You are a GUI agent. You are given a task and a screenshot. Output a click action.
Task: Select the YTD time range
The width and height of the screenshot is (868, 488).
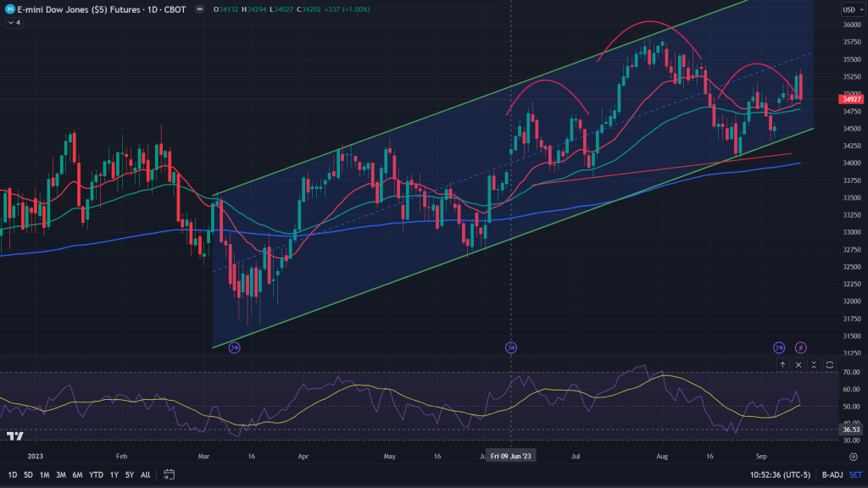click(95, 474)
